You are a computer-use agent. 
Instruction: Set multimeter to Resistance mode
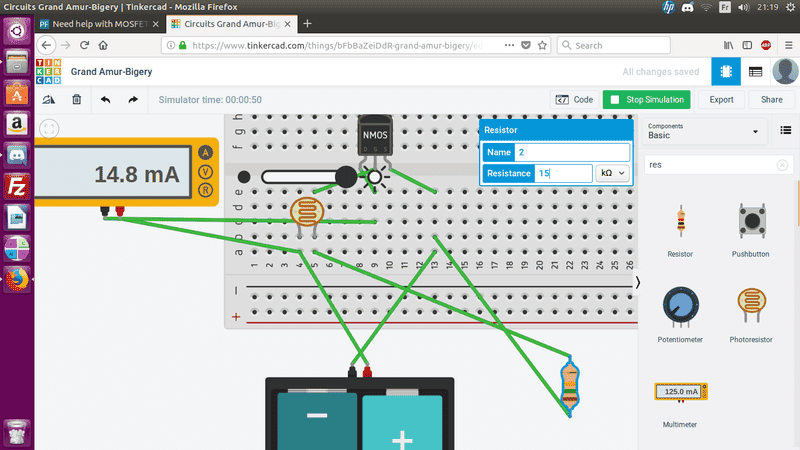coord(206,190)
